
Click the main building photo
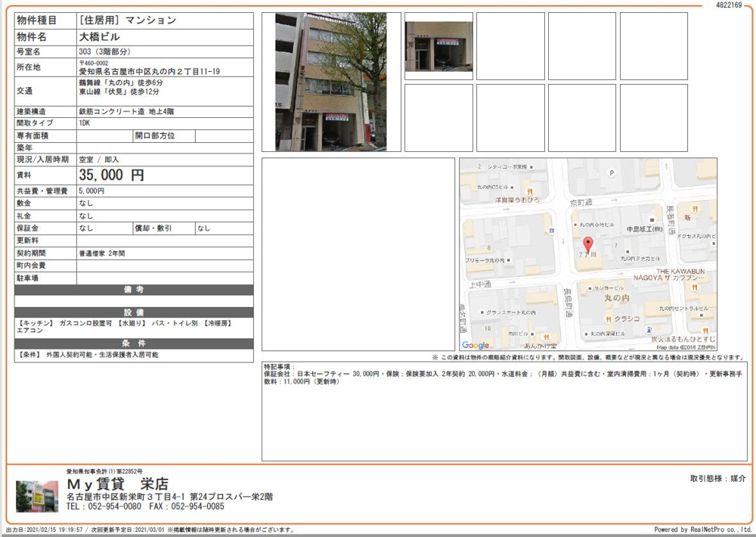(x=331, y=82)
